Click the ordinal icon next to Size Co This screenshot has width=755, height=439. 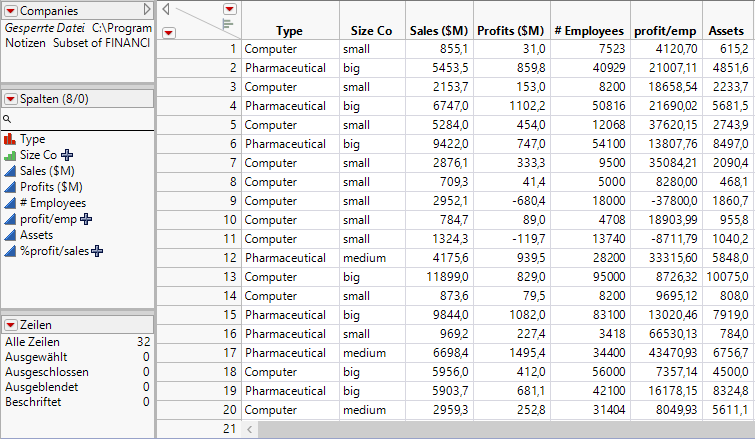tap(10, 155)
